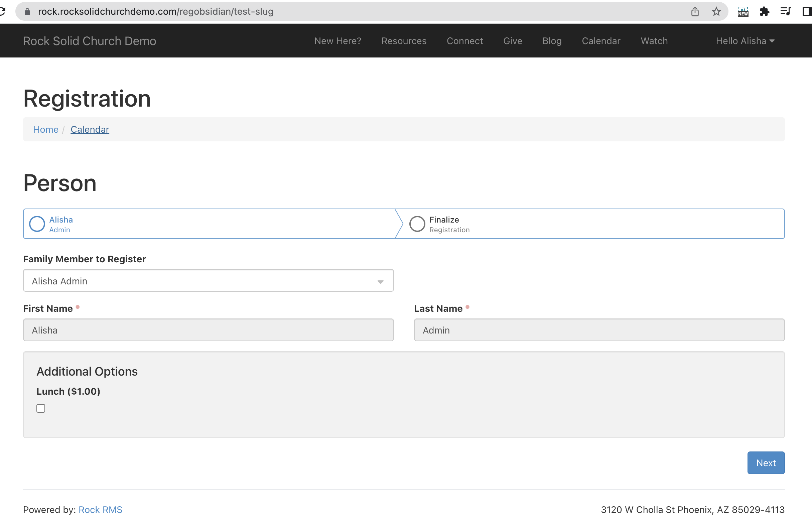
Task: Click the Additional Options heading
Action: click(x=87, y=371)
